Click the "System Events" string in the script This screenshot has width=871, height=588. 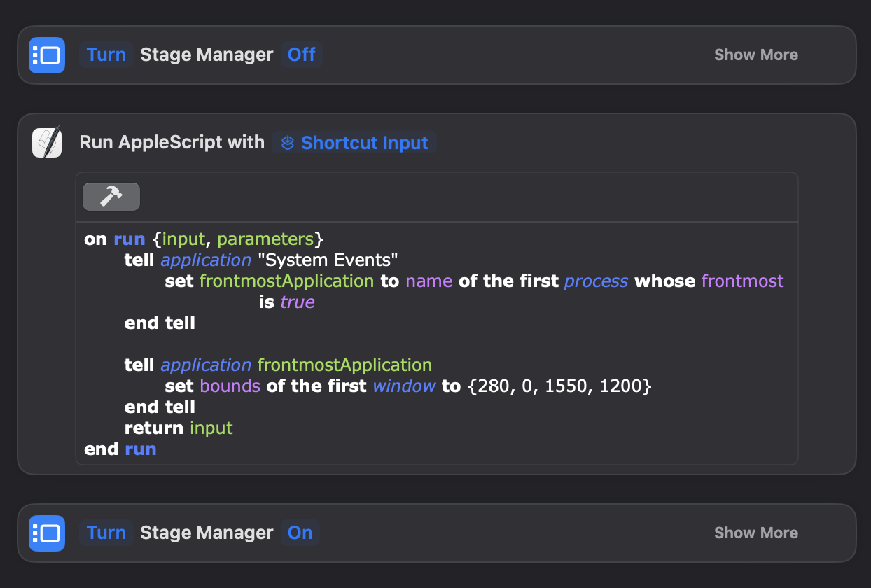[328, 260]
